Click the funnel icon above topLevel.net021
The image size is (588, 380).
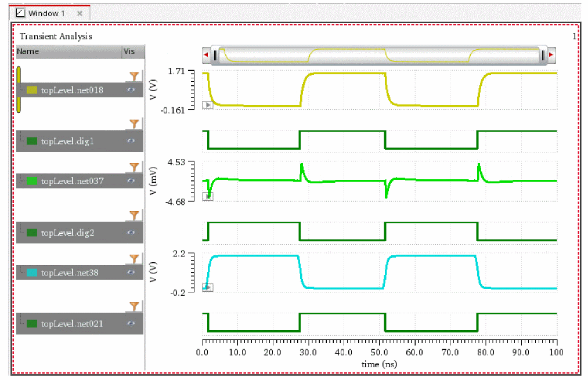pos(134,306)
